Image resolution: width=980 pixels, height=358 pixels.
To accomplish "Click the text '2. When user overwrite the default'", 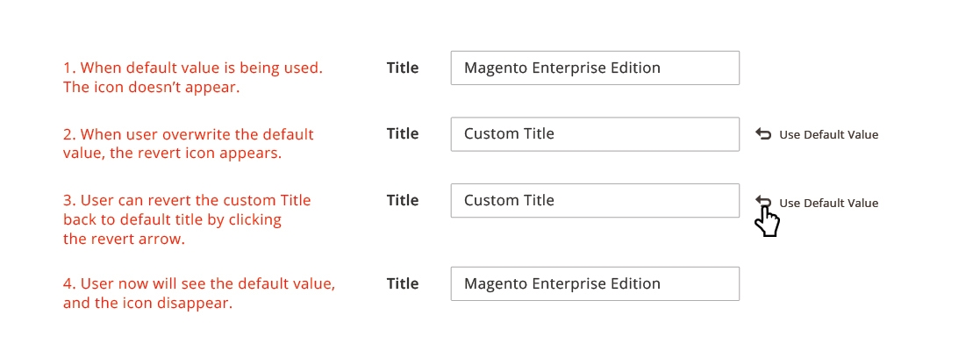I will [x=188, y=134].
